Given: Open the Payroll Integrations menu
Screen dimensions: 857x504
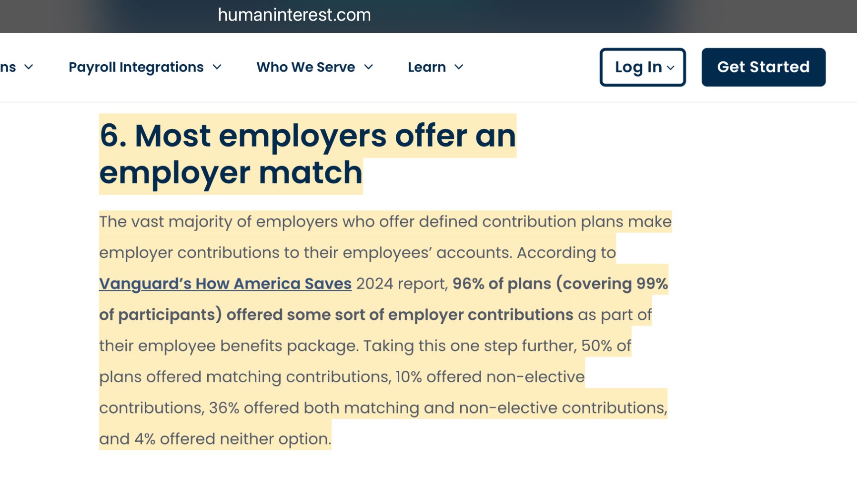Looking at the screenshot, I should tap(145, 67).
